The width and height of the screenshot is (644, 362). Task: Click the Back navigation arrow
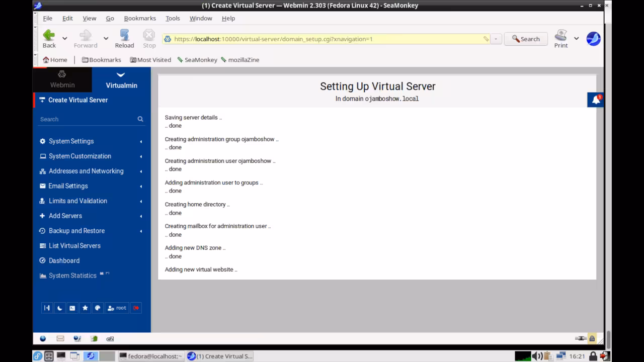[x=49, y=35]
